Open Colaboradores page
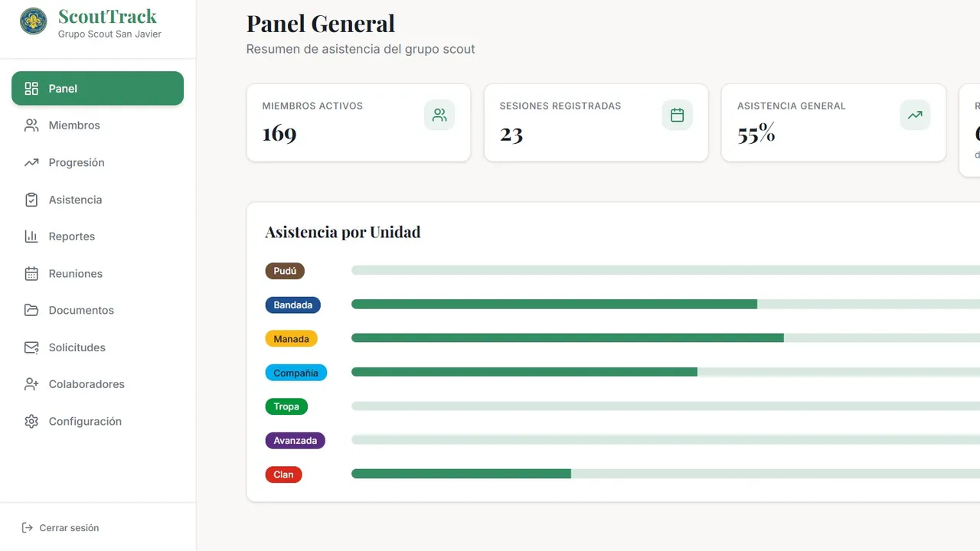Viewport: 980px width, 551px height. click(97, 384)
